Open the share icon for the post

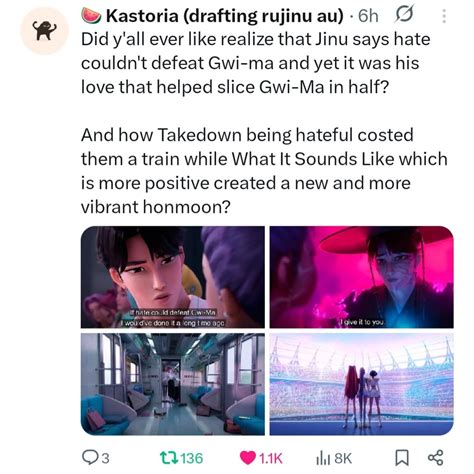click(x=435, y=457)
